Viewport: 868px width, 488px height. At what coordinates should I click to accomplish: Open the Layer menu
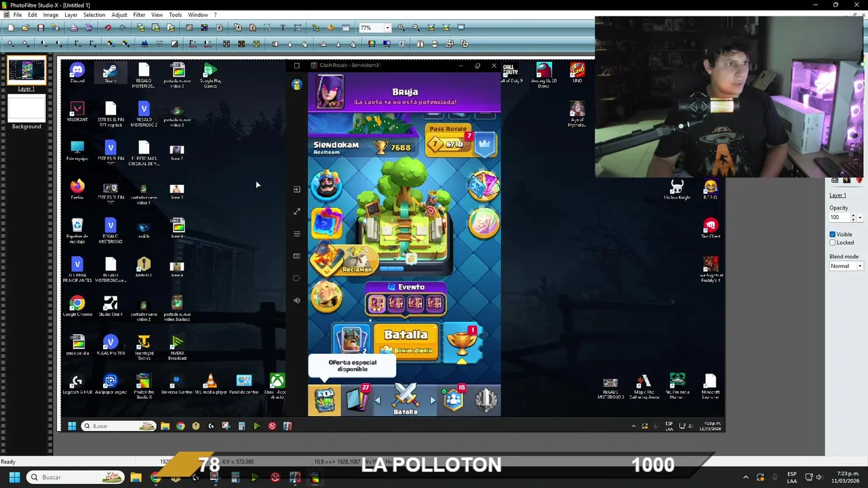click(x=71, y=15)
